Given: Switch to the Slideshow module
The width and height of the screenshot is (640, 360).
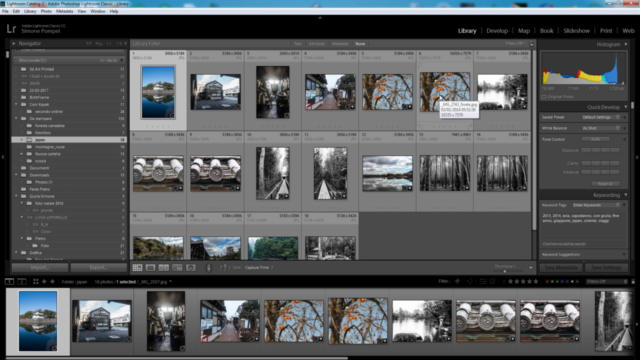Looking at the screenshot, I should point(576,31).
